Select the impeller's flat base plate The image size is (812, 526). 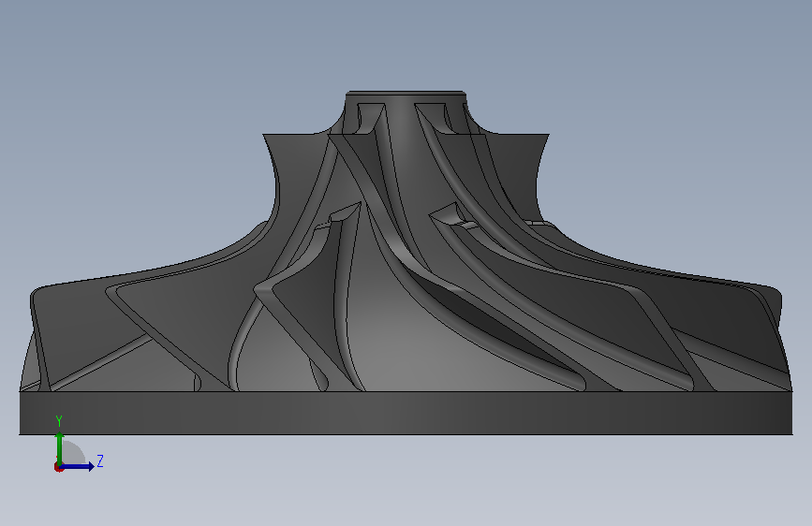coord(406,413)
